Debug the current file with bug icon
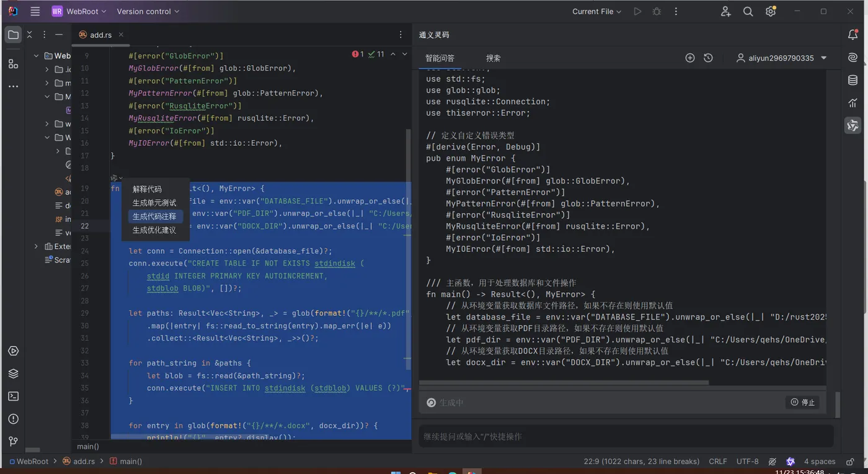The image size is (868, 474). [x=657, y=11]
